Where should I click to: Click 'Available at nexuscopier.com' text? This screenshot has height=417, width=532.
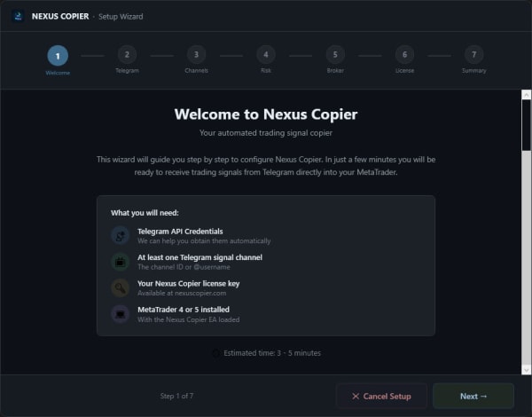(182, 293)
